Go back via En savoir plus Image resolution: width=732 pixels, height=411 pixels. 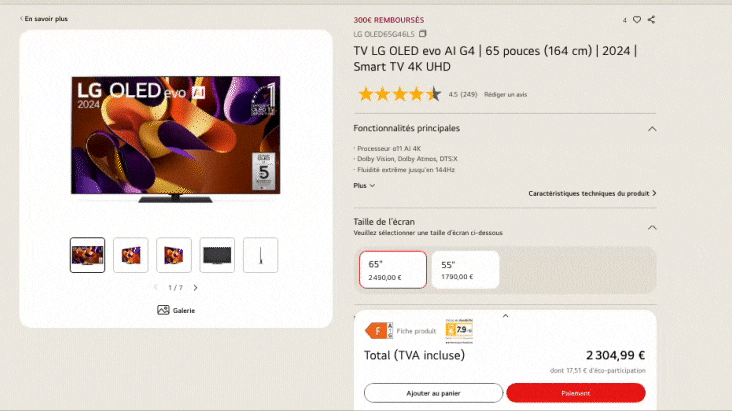[x=44, y=19]
